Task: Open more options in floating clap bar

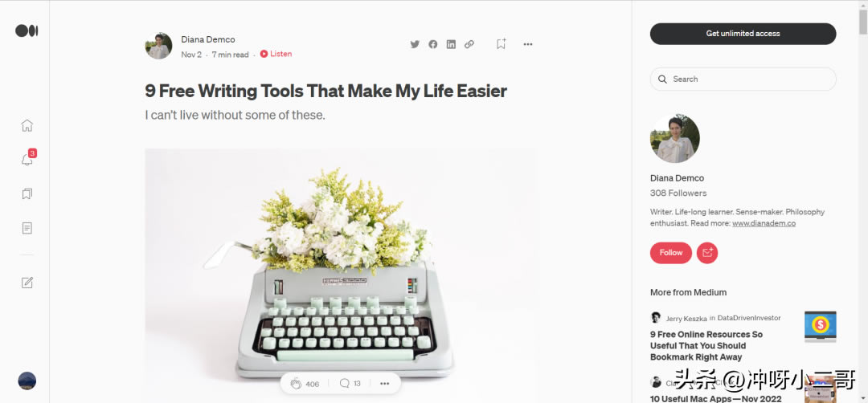Action: coord(385,384)
